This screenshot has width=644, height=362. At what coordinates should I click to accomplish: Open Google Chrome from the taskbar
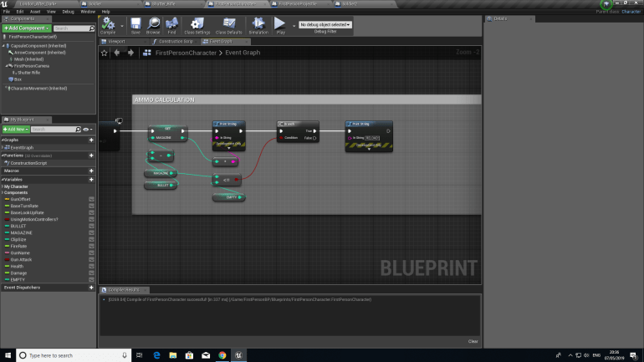(222, 355)
